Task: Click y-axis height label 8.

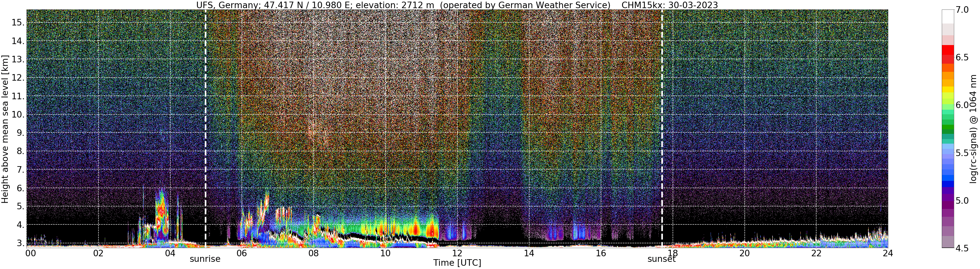Action: pyautogui.click(x=20, y=151)
